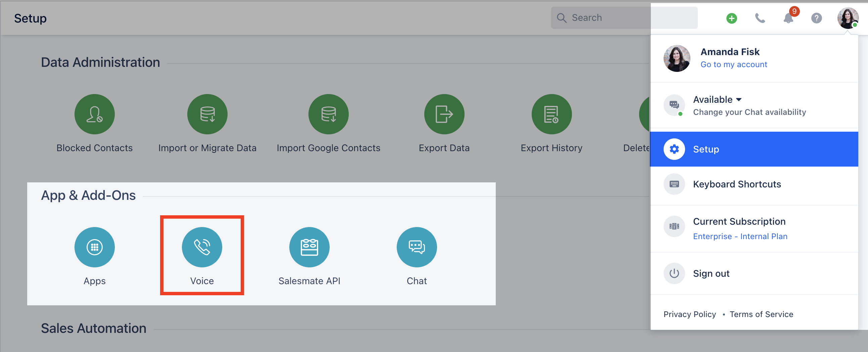This screenshot has width=868, height=352.
Task: Click the Blocked Contacts label
Action: (x=94, y=148)
